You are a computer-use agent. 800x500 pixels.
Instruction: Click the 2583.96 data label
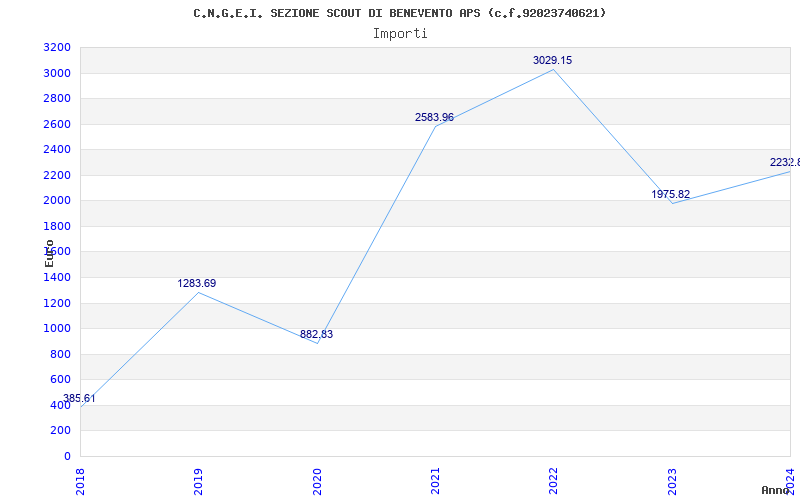434,117
